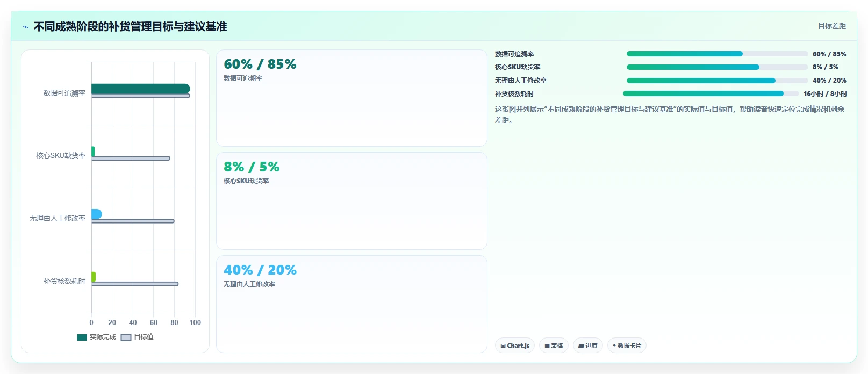
Task: Click the lime 补货核数耗时 actual bar in chart
Action: [x=94, y=277]
